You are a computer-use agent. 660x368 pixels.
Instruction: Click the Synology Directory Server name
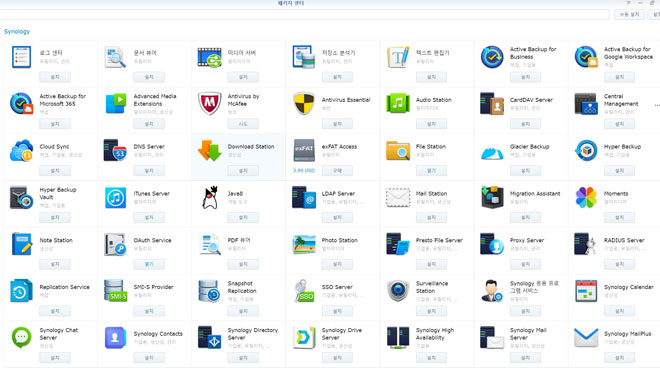click(253, 334)
